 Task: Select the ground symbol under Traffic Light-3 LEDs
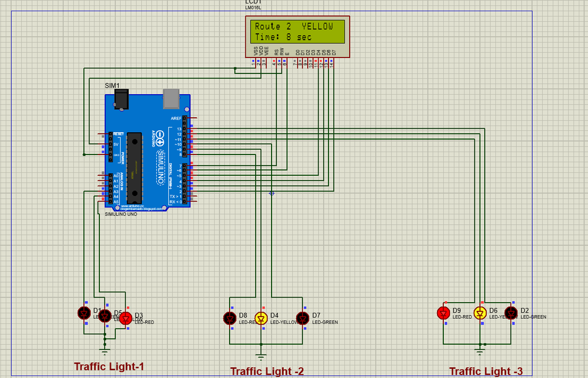coord(479,352)
